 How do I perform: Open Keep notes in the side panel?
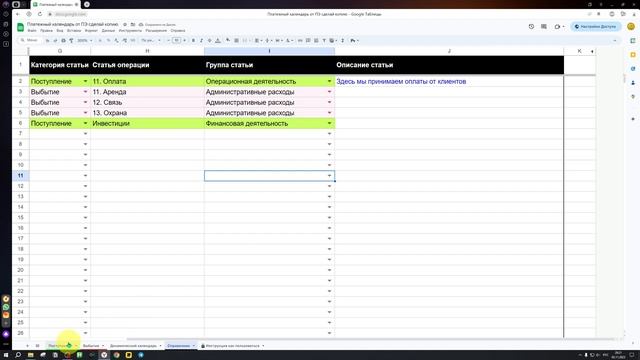633,55
